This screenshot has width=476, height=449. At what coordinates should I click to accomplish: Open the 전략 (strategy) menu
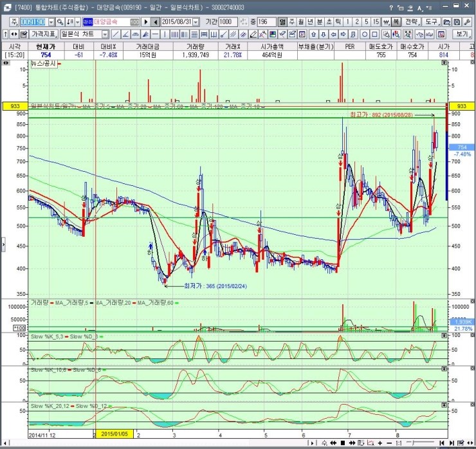coord(412,22)
